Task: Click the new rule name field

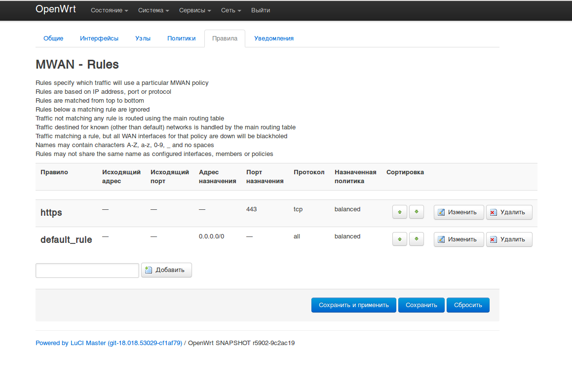Action: 87,270
